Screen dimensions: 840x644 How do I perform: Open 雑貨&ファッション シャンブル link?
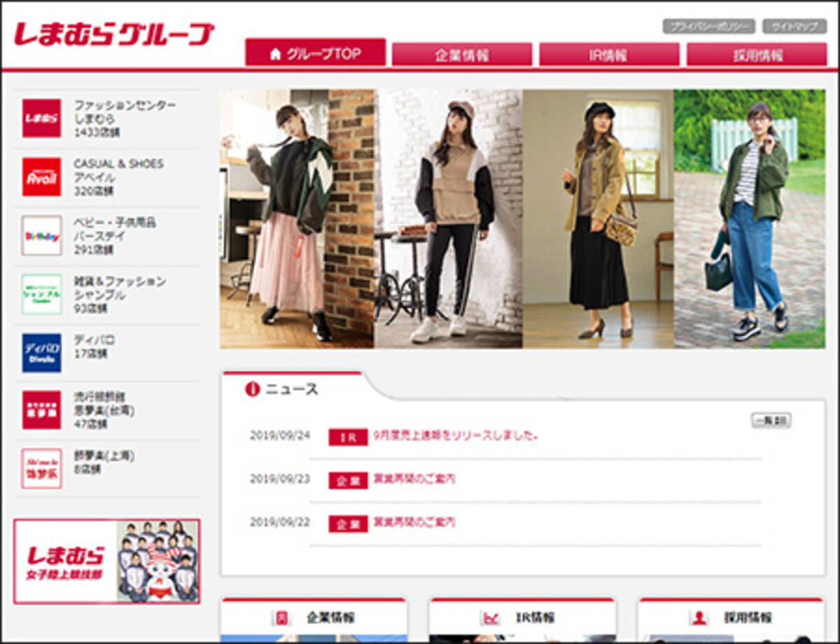[120, 288]
